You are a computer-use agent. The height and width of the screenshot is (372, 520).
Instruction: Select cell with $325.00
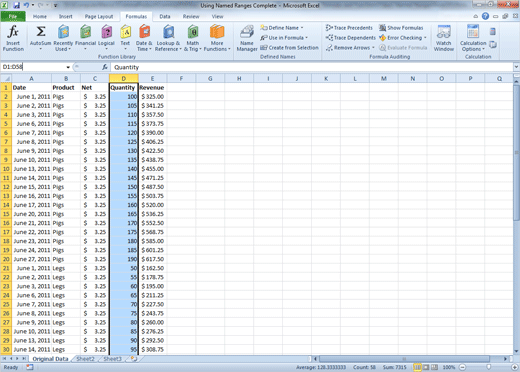[x=152, y=96]
